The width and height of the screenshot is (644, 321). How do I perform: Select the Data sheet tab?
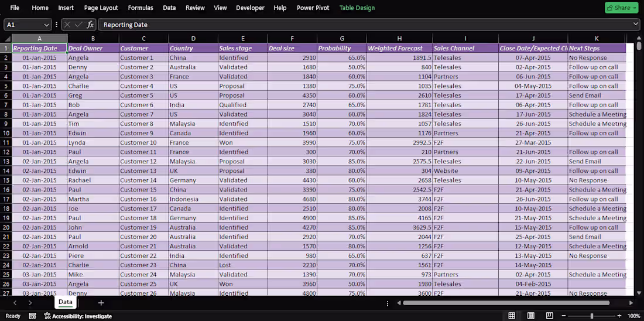[x=66, y=302]
